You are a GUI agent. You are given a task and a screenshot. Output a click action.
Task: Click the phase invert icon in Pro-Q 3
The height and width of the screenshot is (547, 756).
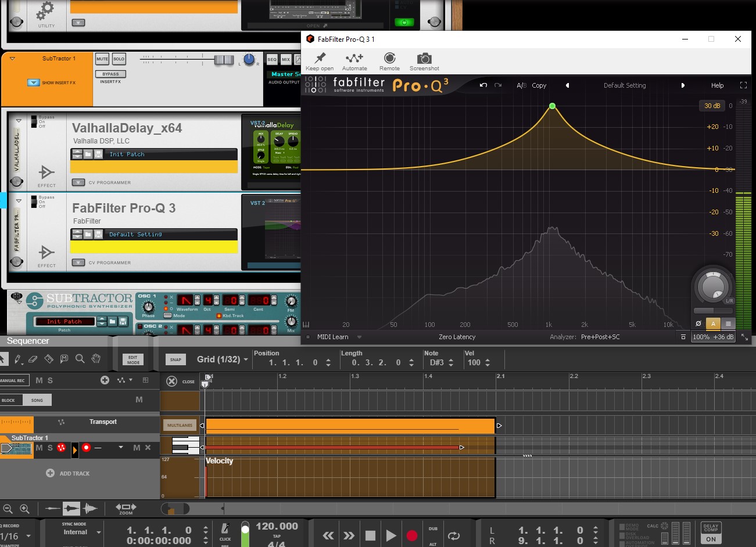(x=698, y=324)
